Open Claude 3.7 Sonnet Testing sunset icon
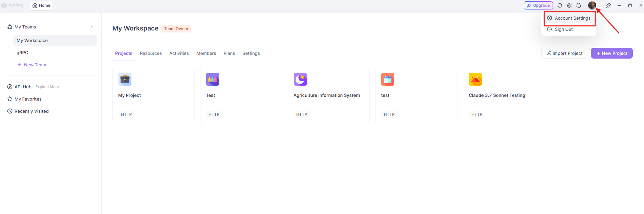This screenshot has width=644, height=214. click(475, 79)
